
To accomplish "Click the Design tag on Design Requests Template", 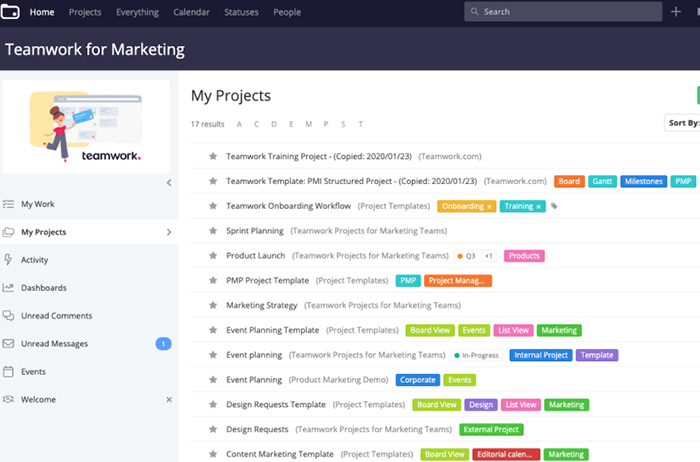I will [x=481, y=405].
